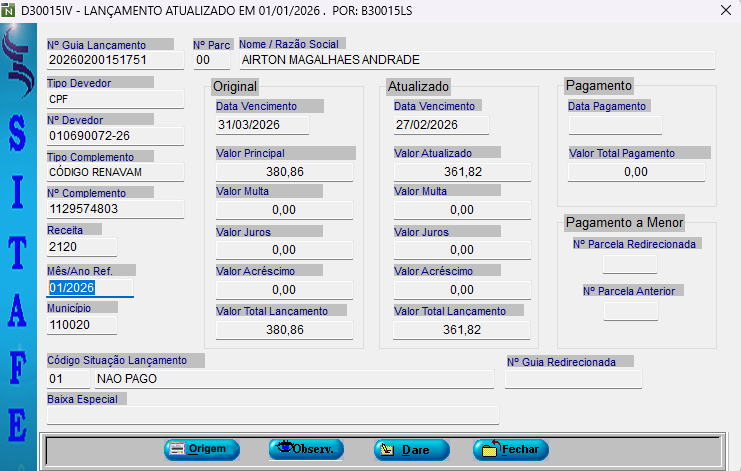Open observations with the Observ. button
Image resolution: width=741 pixels, height=471 pixels.
[x=306, y=450]
